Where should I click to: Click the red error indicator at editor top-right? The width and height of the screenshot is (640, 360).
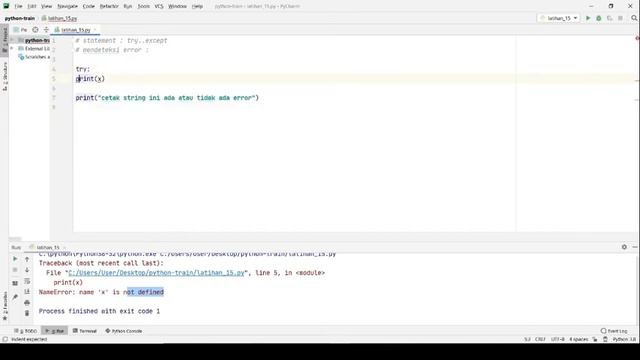point(637,38)
